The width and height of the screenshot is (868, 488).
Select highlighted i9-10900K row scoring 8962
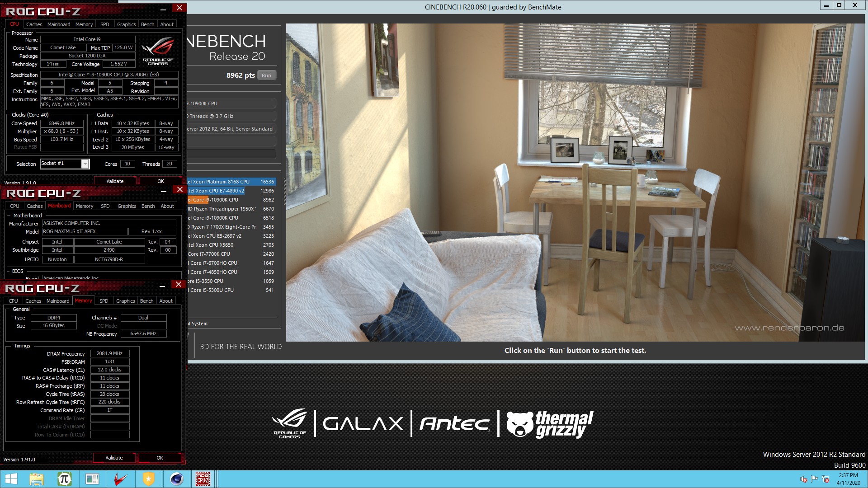point(231,200)
